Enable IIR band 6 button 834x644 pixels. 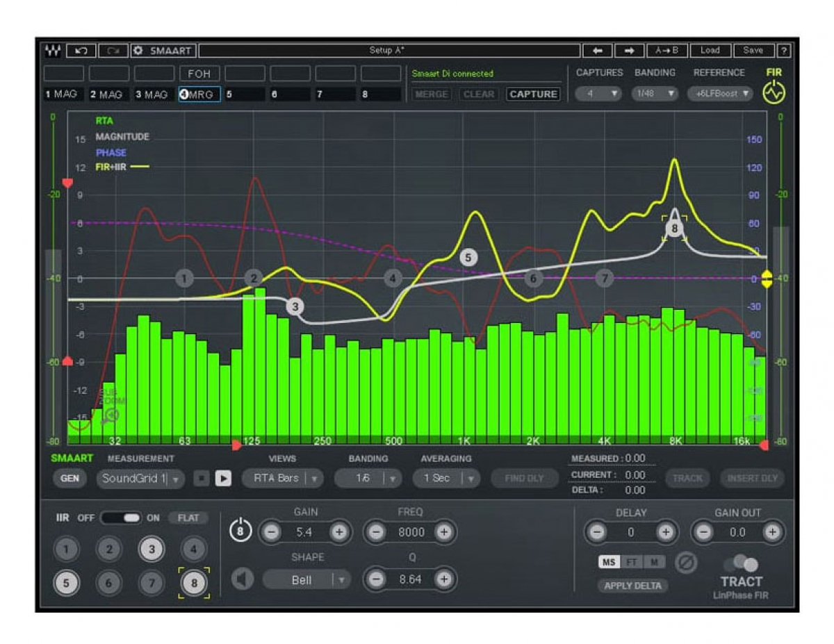coord(108,584)
